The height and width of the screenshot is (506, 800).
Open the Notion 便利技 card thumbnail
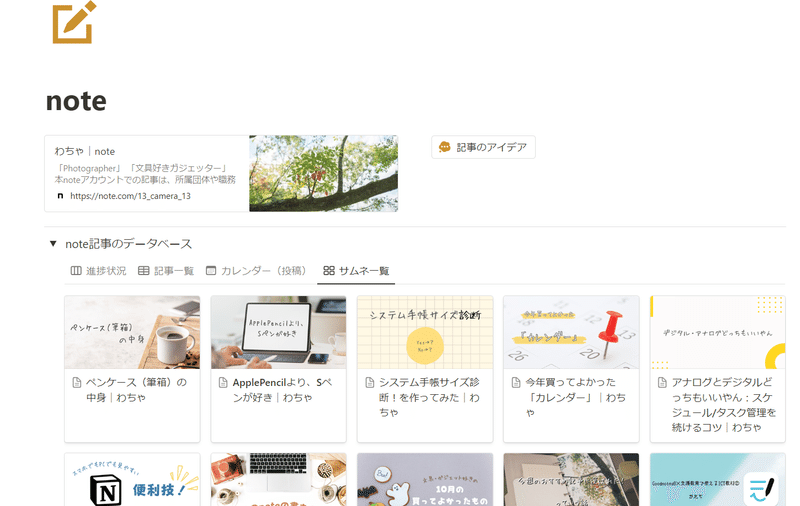[132, 479]
